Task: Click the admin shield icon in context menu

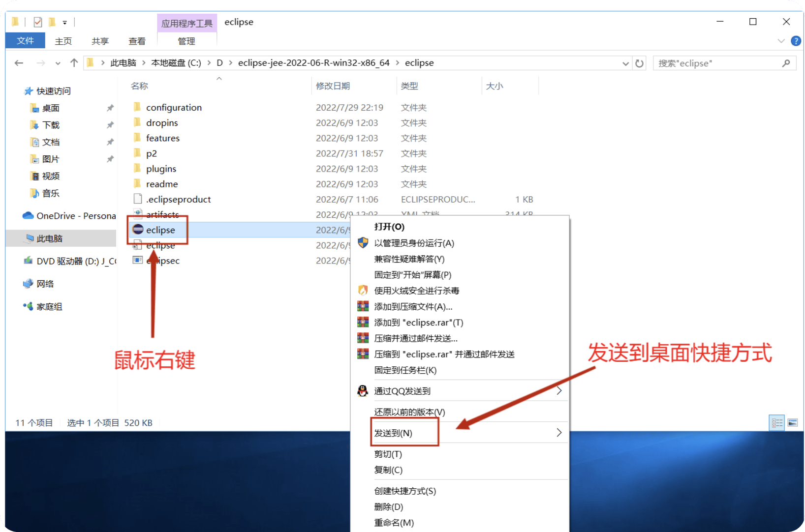Action: point(363,243)
